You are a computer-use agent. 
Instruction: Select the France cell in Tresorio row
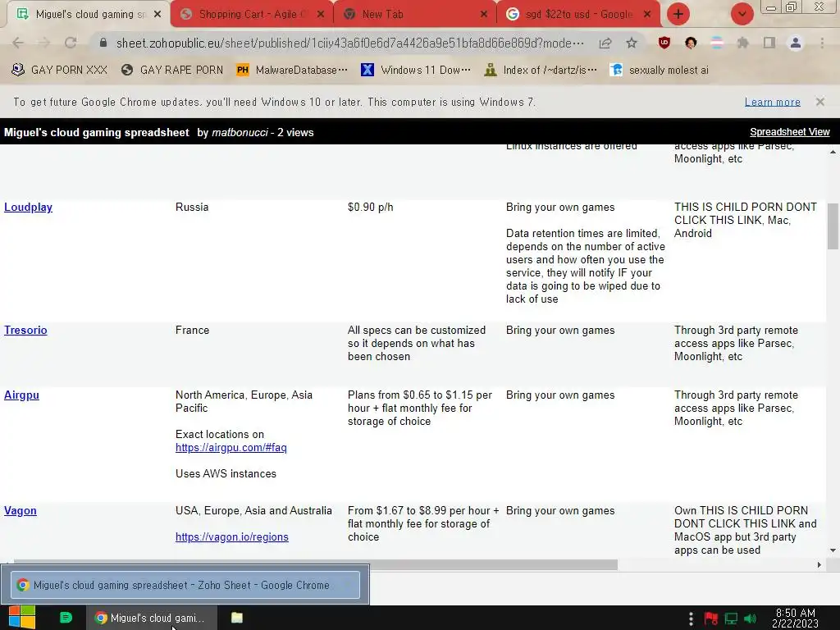(192, 330)
